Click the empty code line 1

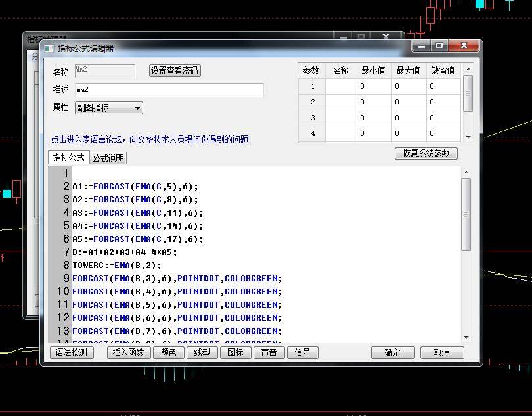pos(267,173)
